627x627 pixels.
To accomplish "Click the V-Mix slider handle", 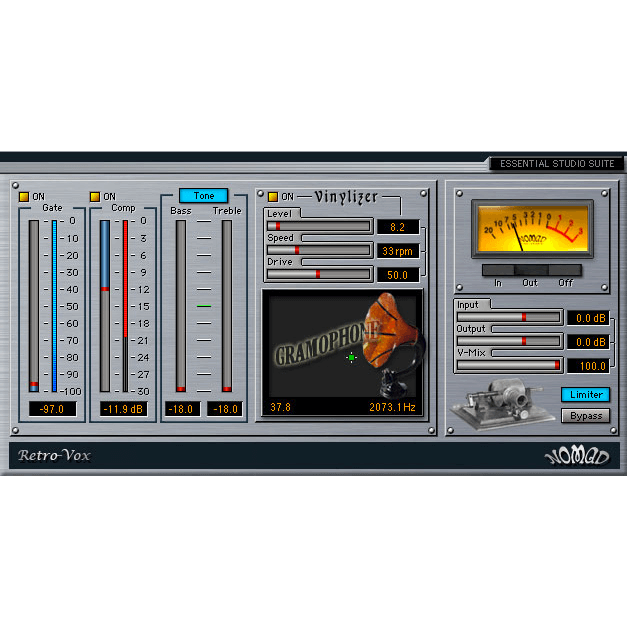I will (x=557, y=365).
